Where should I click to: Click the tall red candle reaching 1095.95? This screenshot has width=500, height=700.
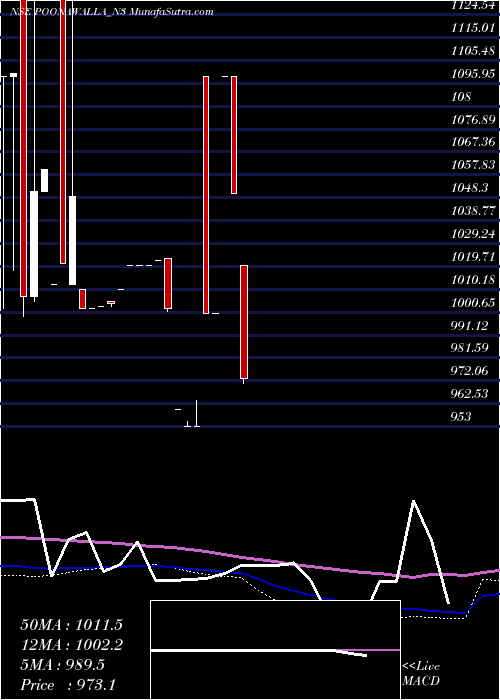[206, 195]
